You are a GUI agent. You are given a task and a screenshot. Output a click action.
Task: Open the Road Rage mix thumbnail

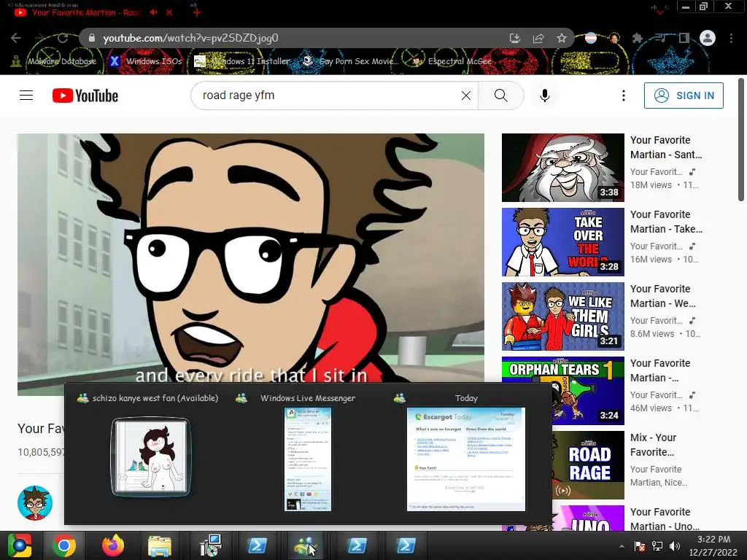point(588,464)
